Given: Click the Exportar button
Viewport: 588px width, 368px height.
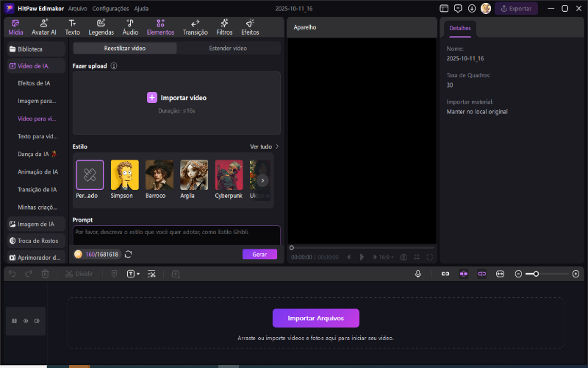Looking at the screenshot, I should coord(516,8).
